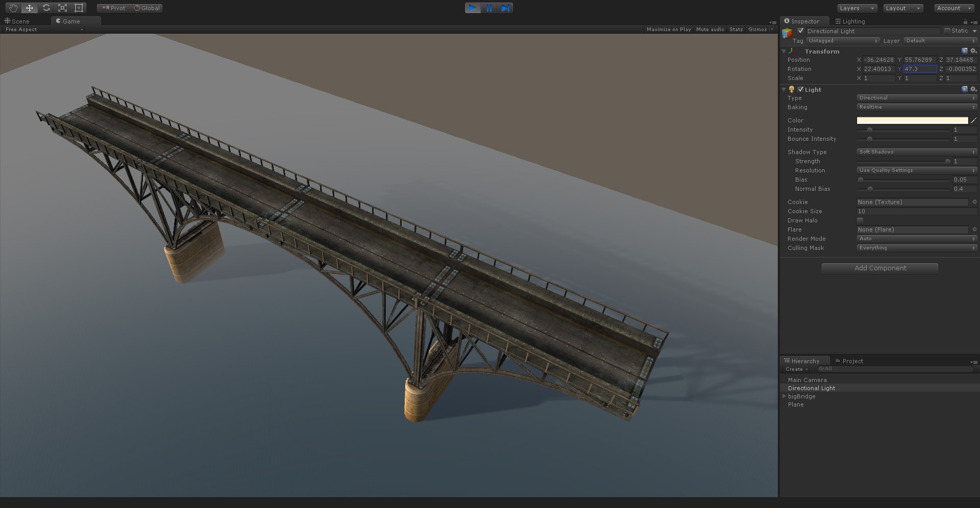Viewport: 980px width, 508px height.
Task: Open the Layers dropdown
Action: [857, 8]
